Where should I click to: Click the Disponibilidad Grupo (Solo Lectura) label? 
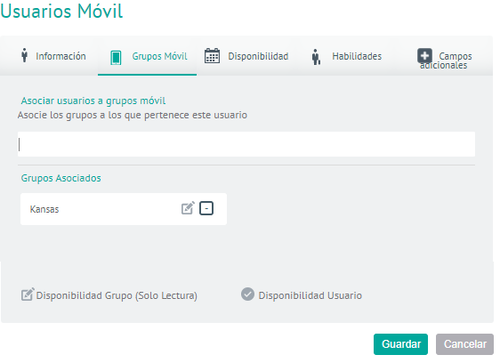117,295
